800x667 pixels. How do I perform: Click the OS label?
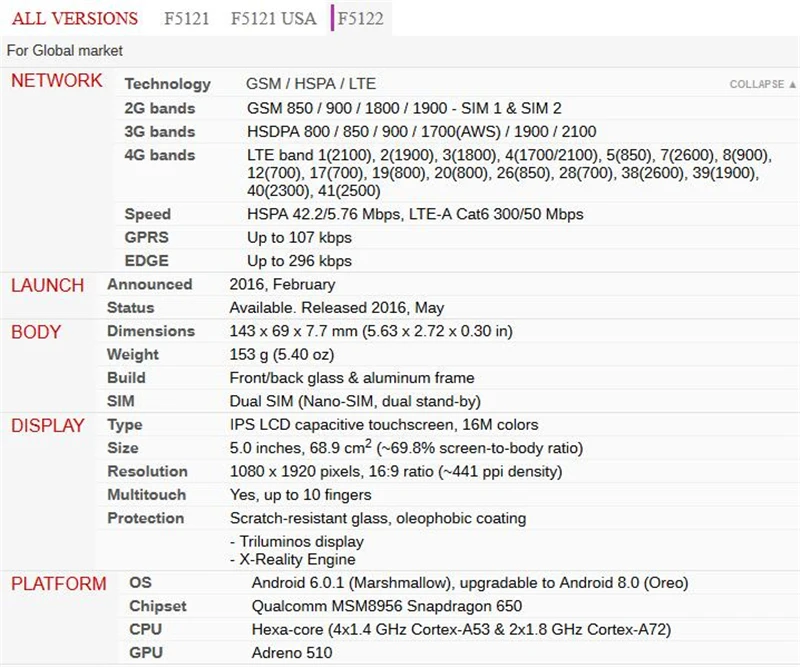click(140, 583)
